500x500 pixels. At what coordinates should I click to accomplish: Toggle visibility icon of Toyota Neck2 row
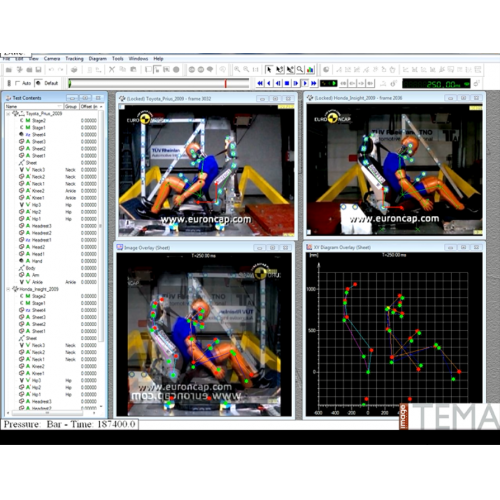[21, 177]
